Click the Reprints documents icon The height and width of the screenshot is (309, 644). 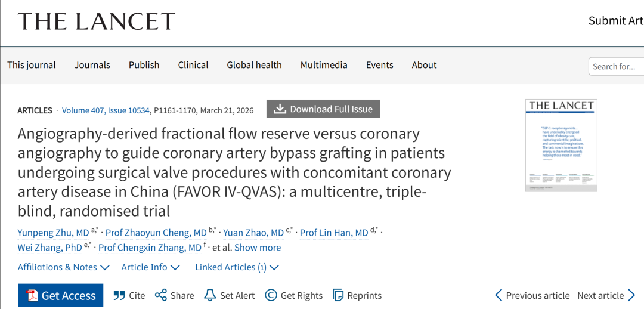pyautogui.click(x=338, y=295)
